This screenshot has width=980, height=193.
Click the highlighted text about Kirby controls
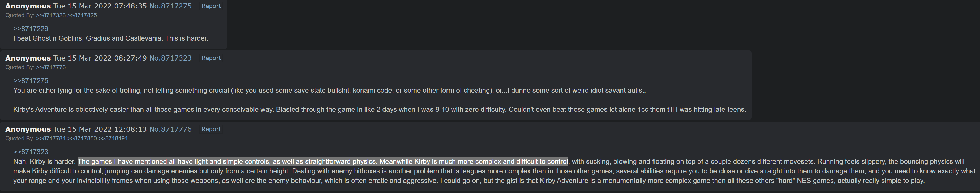click(323, 161)
